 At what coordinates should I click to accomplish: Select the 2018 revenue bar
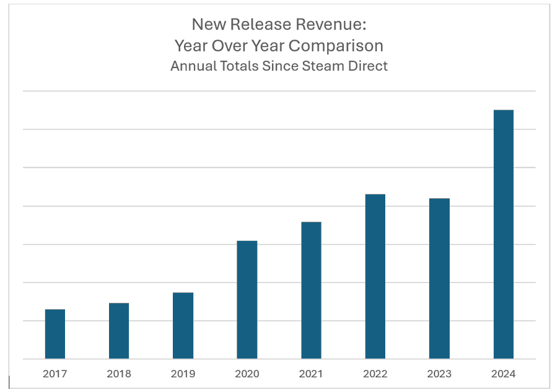pos(119,331)
